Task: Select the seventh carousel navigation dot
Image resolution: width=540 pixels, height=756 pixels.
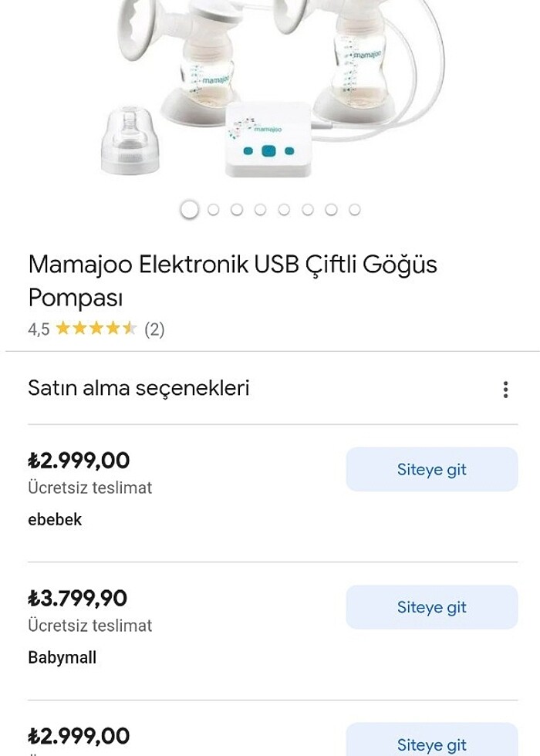Action: [x=331, y=208]
